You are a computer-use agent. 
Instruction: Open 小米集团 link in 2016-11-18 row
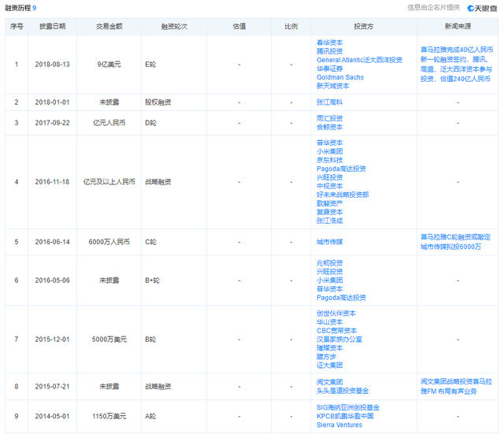tap(329, 151)
